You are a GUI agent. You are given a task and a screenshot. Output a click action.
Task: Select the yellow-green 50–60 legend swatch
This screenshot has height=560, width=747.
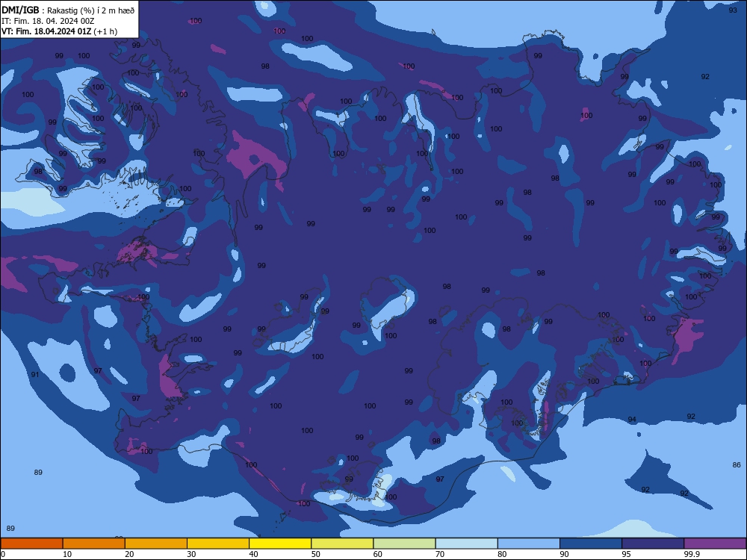click(x=342, y=544)
